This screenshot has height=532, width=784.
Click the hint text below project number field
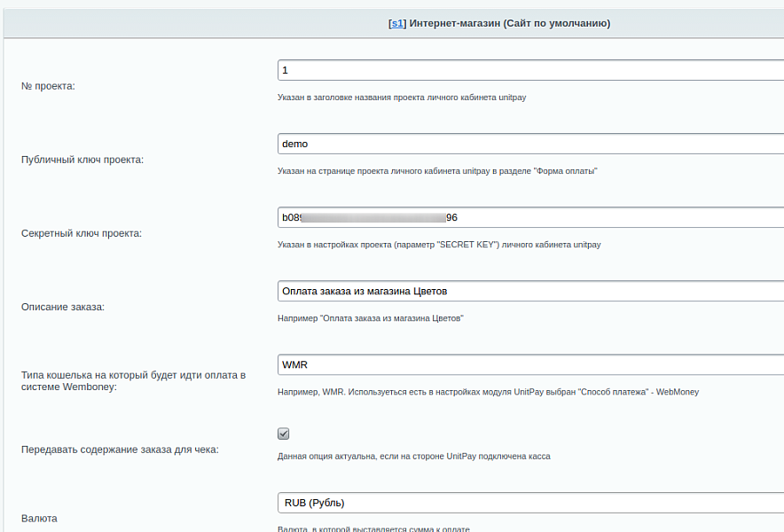click(401, 98)
